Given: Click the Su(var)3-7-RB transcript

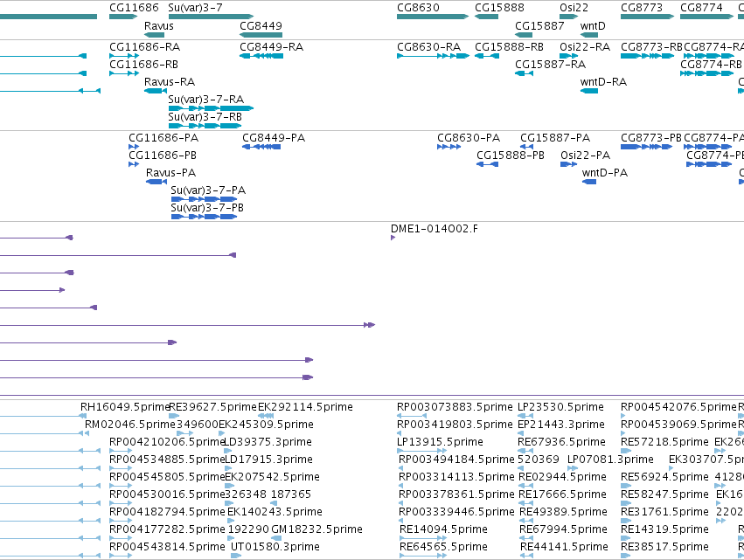Looking at the screenshot, I should 205,126.
